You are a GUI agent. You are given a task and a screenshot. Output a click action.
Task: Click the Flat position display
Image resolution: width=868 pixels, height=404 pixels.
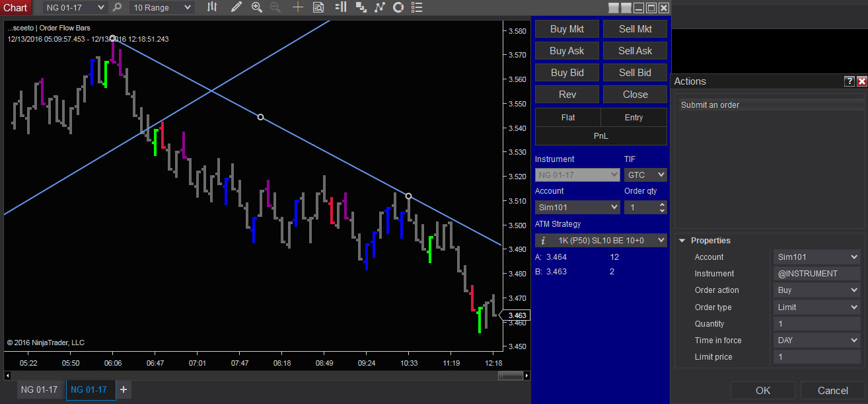coord(567,118)
